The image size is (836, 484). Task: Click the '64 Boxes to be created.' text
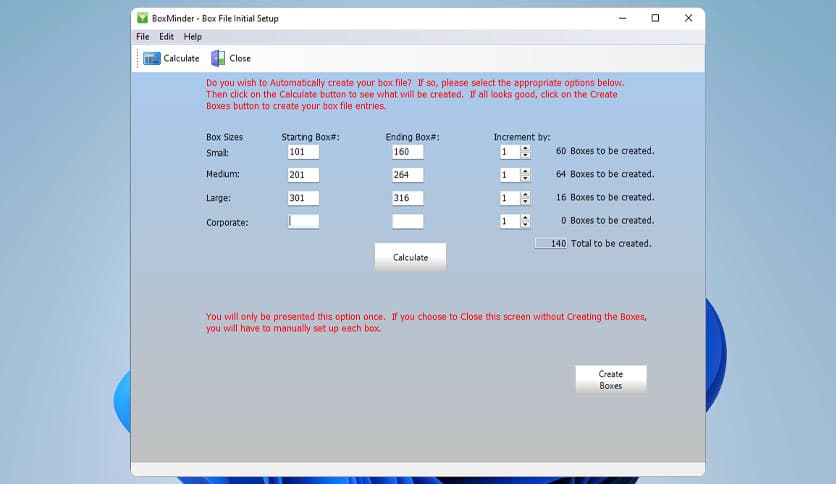coord(605,174)
